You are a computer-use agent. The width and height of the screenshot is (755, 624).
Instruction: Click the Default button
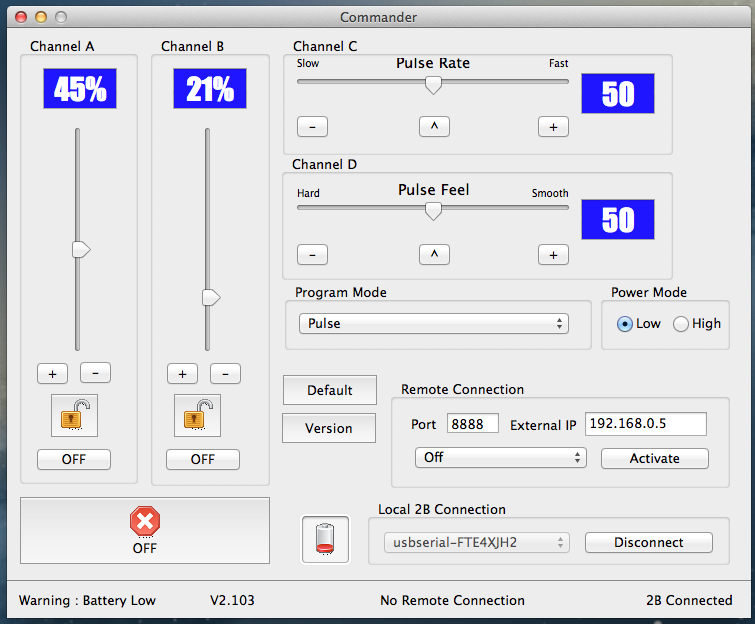[330, 390]
